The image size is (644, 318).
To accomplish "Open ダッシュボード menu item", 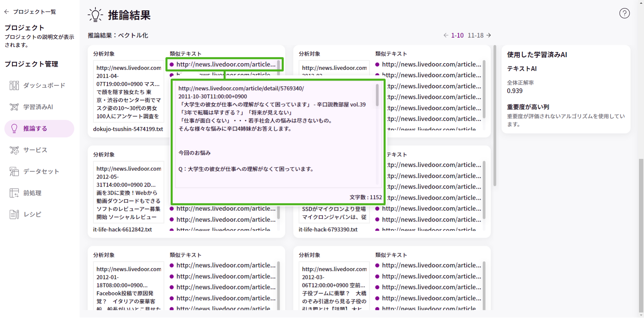I will pos(39,86).
